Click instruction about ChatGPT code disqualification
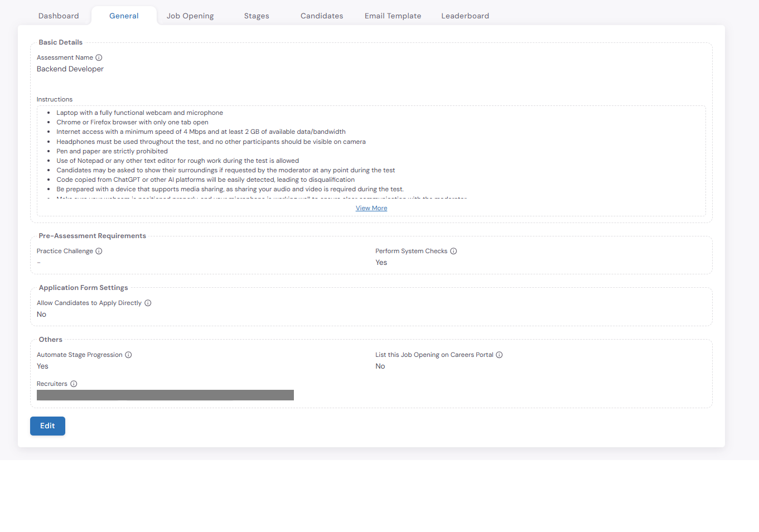This screenshot has width=759, height=532. click(x=205, y=180)
